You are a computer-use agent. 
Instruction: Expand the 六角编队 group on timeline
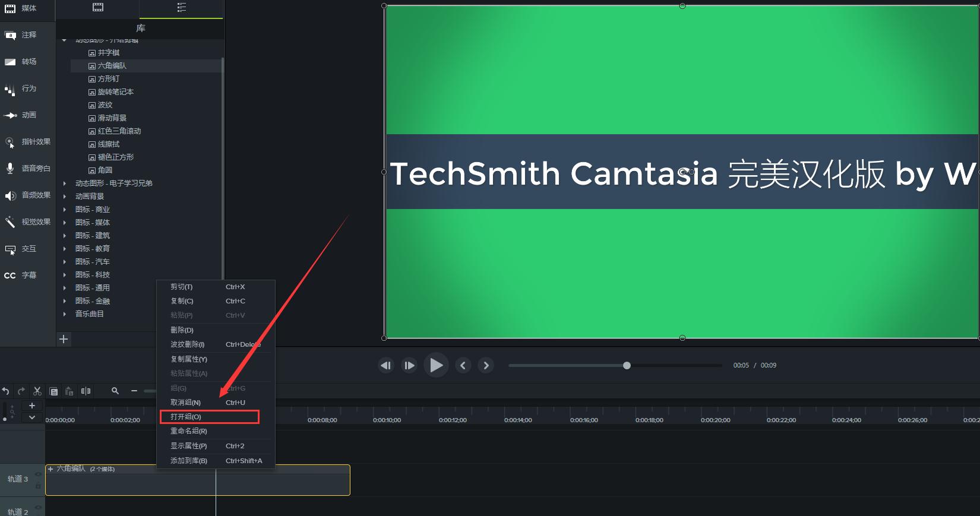pos(50,469)
